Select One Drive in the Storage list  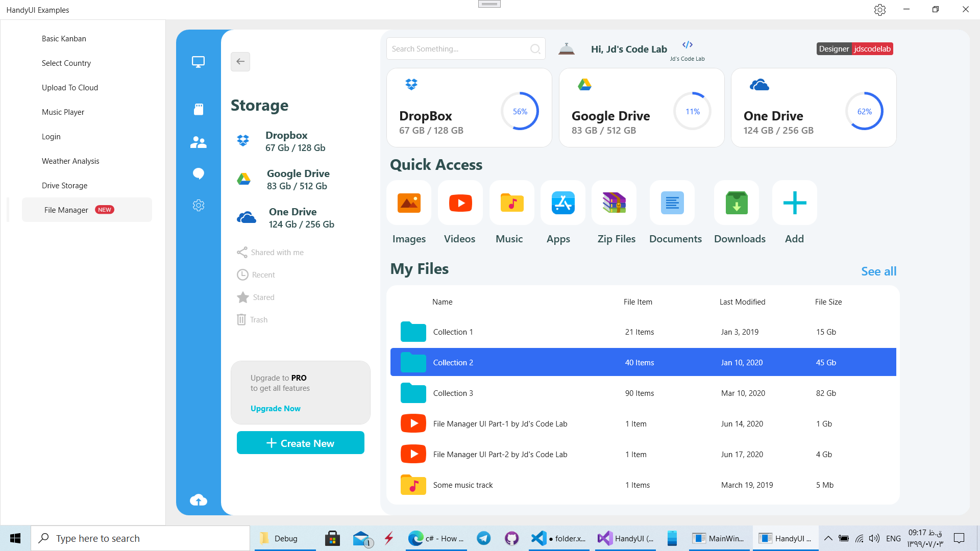click(x=286, y=218)
